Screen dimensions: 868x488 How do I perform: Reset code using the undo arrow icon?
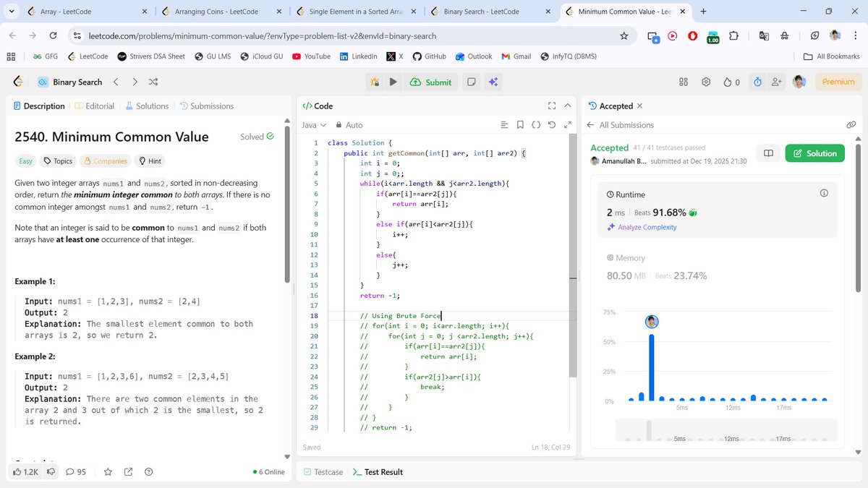[x=550, y=124]
